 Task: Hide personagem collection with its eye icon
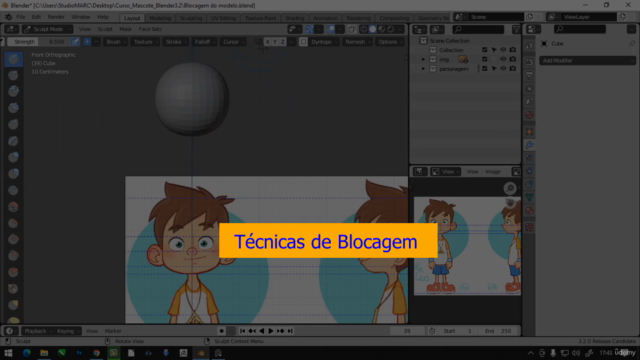(503, 69)
